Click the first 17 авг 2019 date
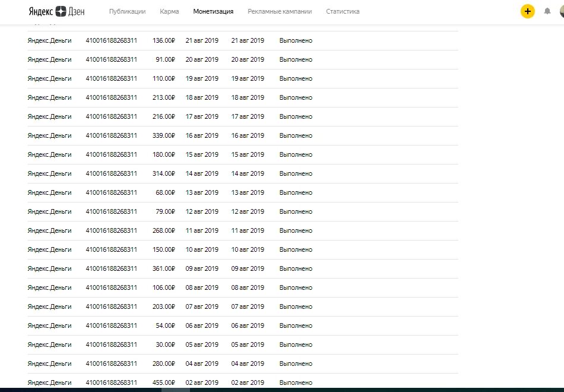The height and width of the screenshot is (392, 564). click(x=202, y=116)
